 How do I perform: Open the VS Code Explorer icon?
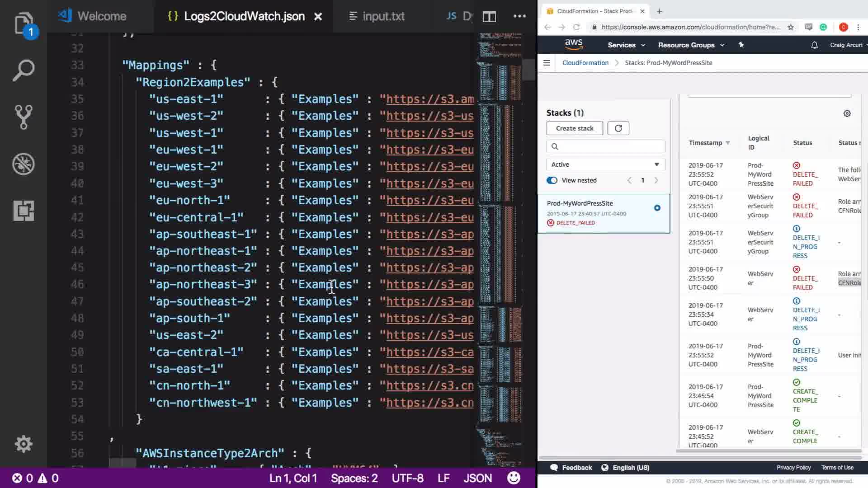pos(24,23)
